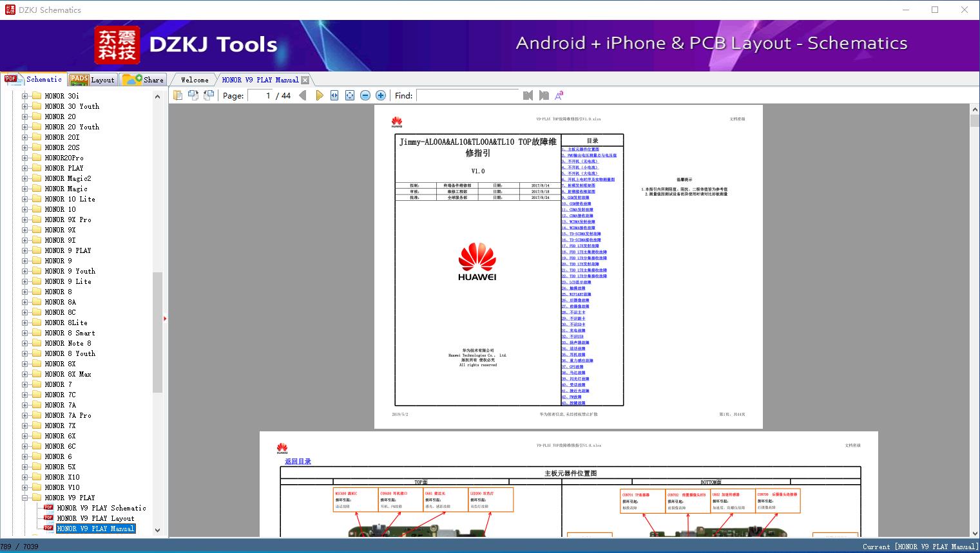The width and height of the screenshot is (980, 553).
Task: Expand the HONOR 20 Youth folder
Action: click(25, 127)
